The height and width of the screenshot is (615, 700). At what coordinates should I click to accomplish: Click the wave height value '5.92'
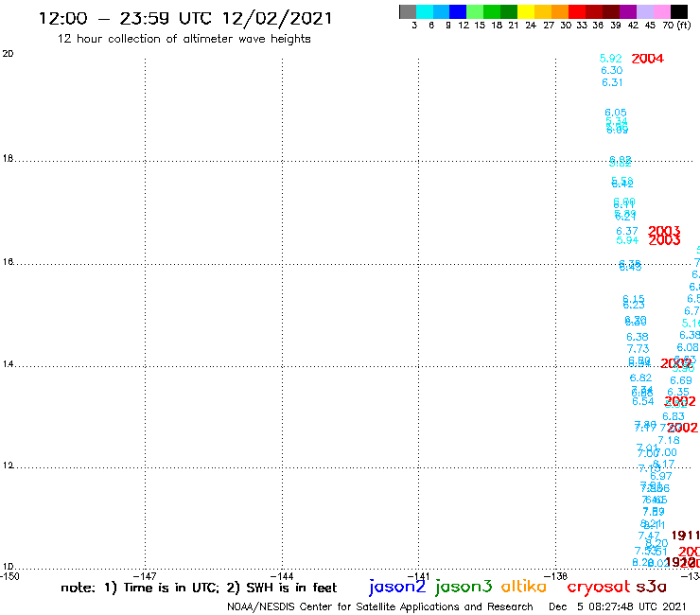coord(611,59)
